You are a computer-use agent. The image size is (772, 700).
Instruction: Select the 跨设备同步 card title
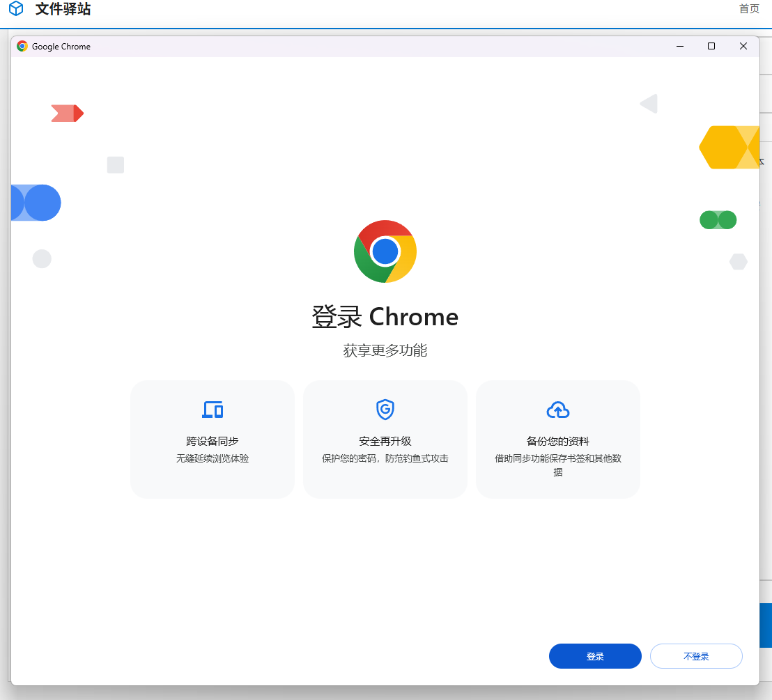(213, 441)
